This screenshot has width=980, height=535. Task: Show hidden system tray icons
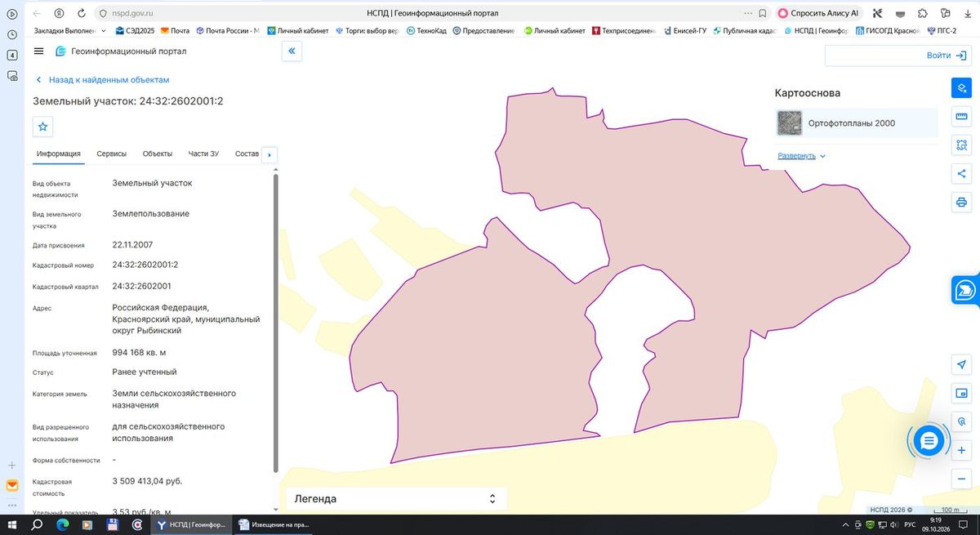pos(845,524)
